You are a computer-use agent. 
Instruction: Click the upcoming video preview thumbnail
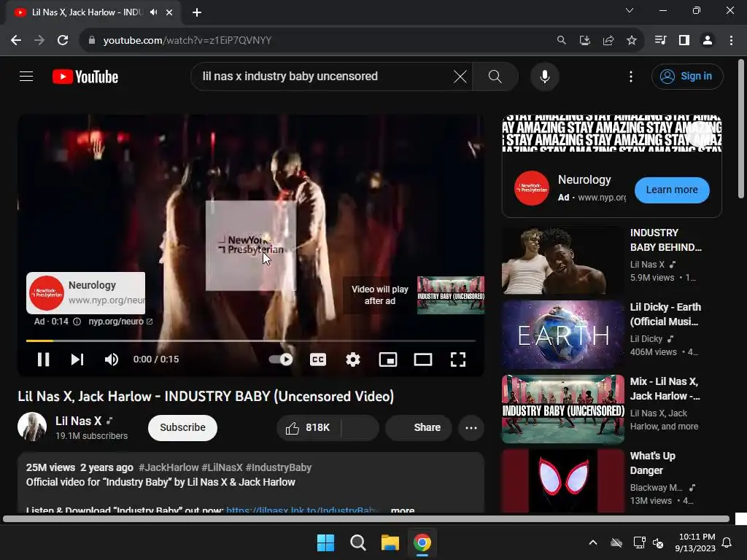tap(451, 295)
